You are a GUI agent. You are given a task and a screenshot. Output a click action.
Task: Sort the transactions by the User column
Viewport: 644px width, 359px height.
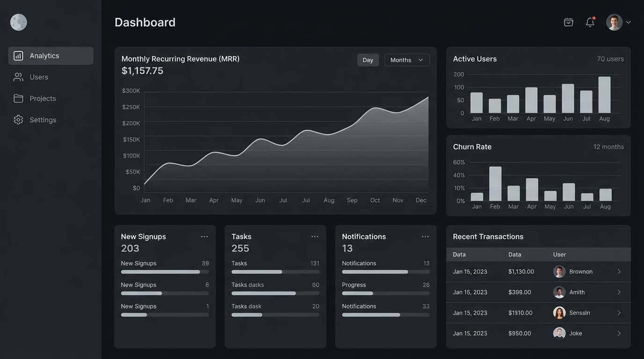tap(559, 253)
